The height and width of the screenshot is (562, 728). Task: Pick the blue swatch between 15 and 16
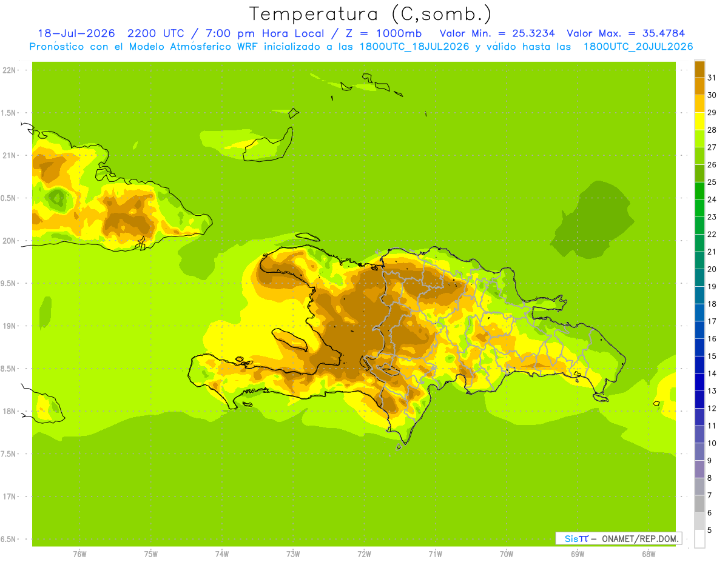[x=699, y=347]
